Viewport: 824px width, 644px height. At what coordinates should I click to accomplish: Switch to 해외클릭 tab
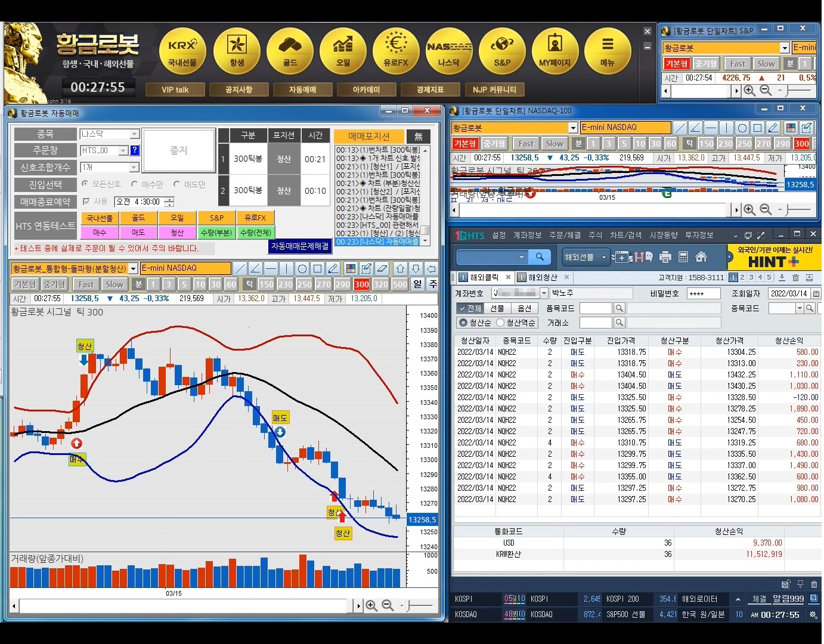[484, 277]
